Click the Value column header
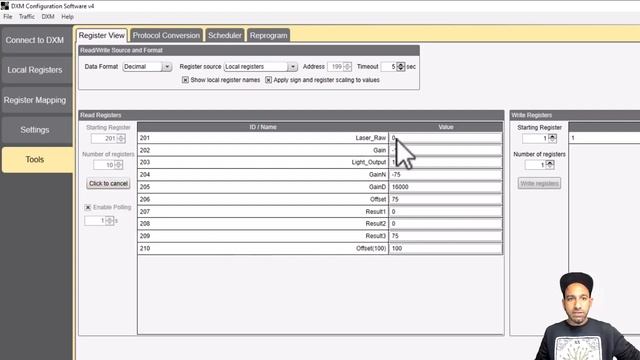The height and width of the screenshot is (360, 640). pyautogui.click(x=446, y=127)
